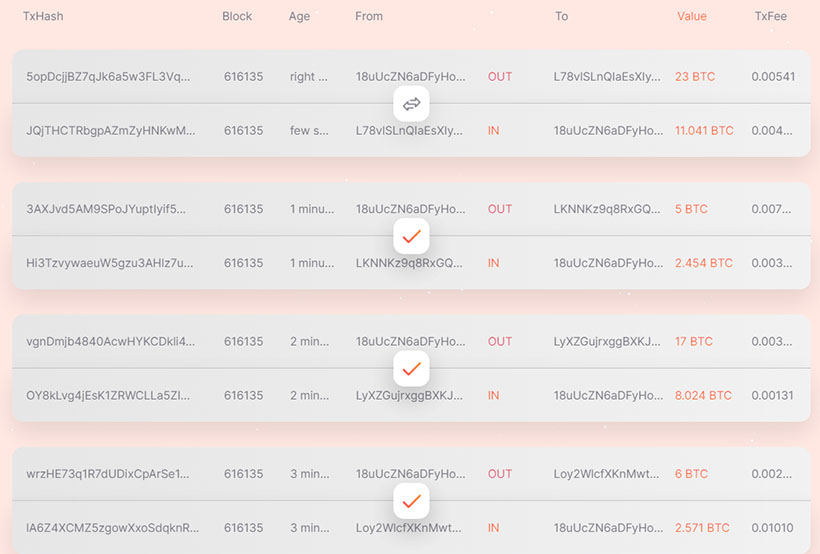Click the swap arrows icon in the first transaction pair
The width and height of the screenshot is (820, 554).
point(410,104)
